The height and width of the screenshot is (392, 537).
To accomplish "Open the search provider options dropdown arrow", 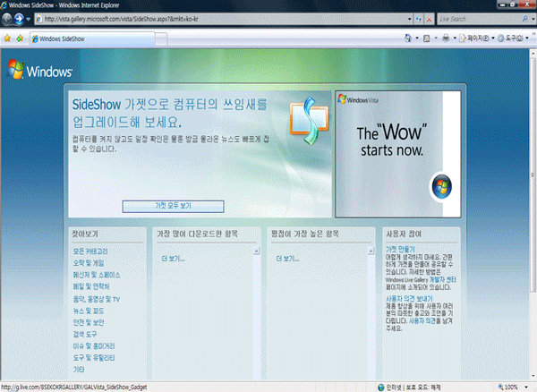I will [x=533, y=19].
